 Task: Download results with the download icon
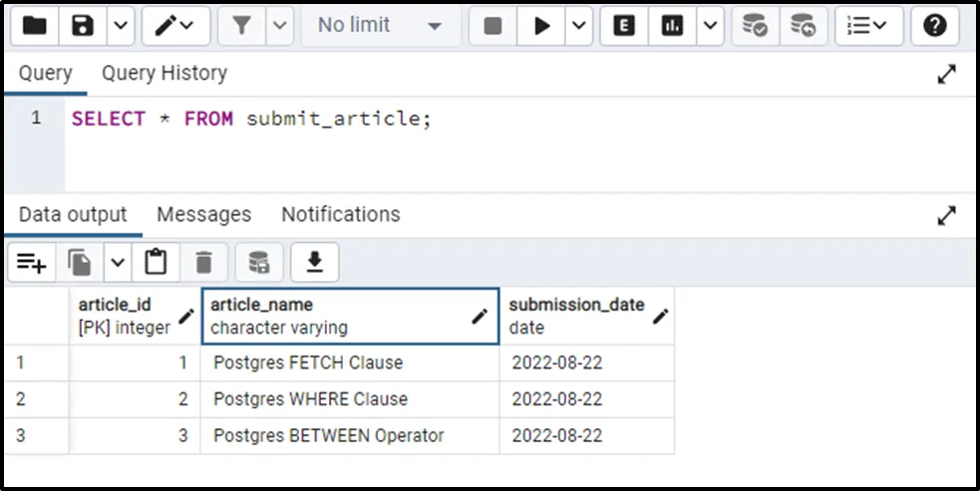[x=315, y=262]
